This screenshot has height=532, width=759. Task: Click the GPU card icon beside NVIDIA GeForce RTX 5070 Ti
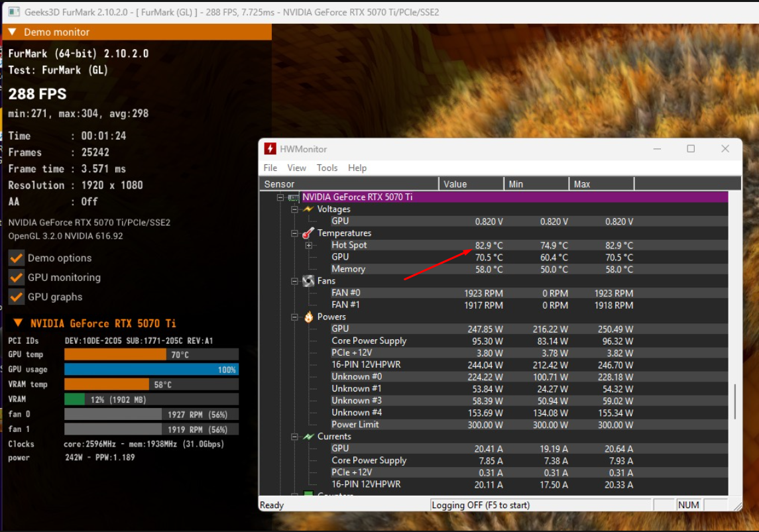click(x=294, y=197)
